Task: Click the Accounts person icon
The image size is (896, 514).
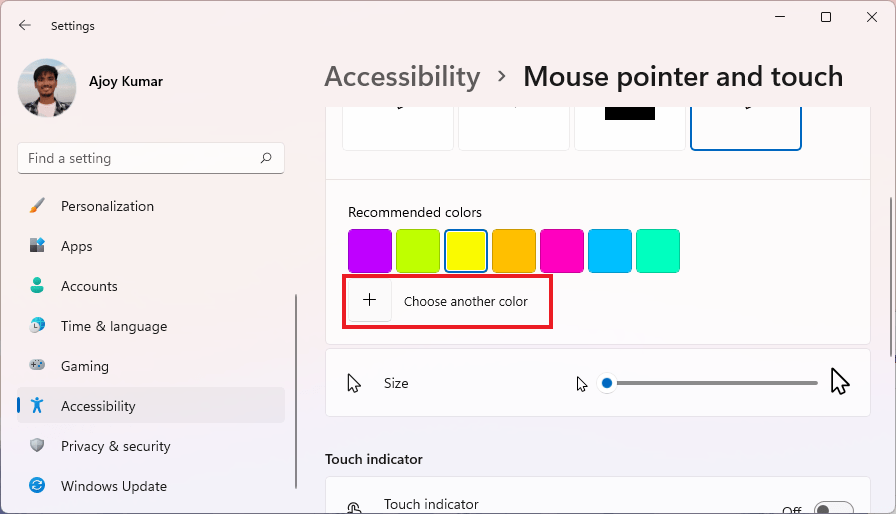Action: 37,286
